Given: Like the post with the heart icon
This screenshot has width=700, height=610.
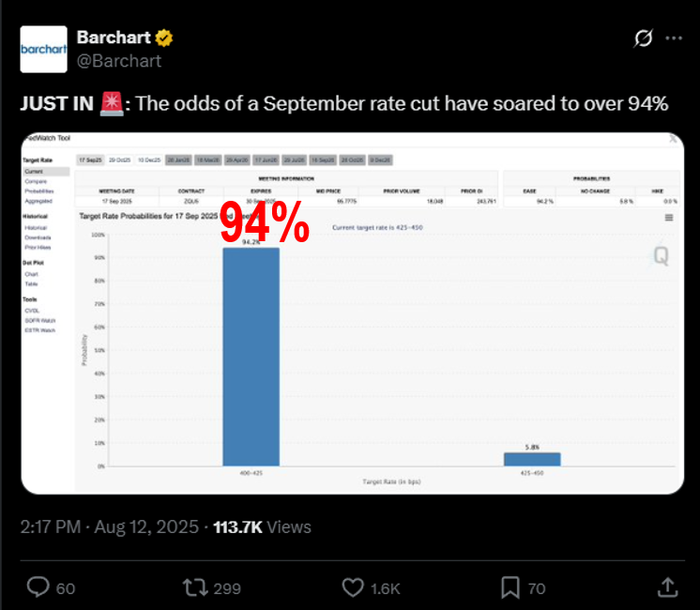Looking at the screenshot, I should point(353,587).
